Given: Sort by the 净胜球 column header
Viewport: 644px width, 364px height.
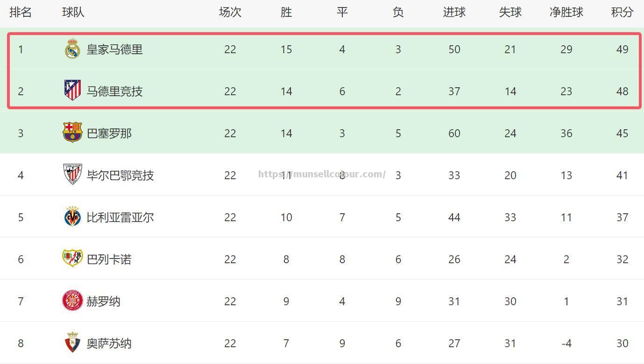Looking at the screenshot, I should (x=566, y=12).
